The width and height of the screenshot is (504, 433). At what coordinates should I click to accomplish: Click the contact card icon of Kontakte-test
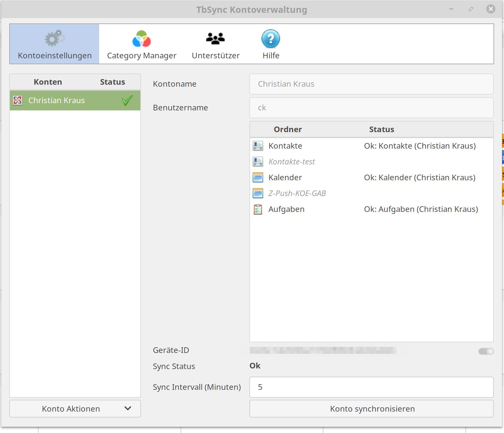coord(258,161)
